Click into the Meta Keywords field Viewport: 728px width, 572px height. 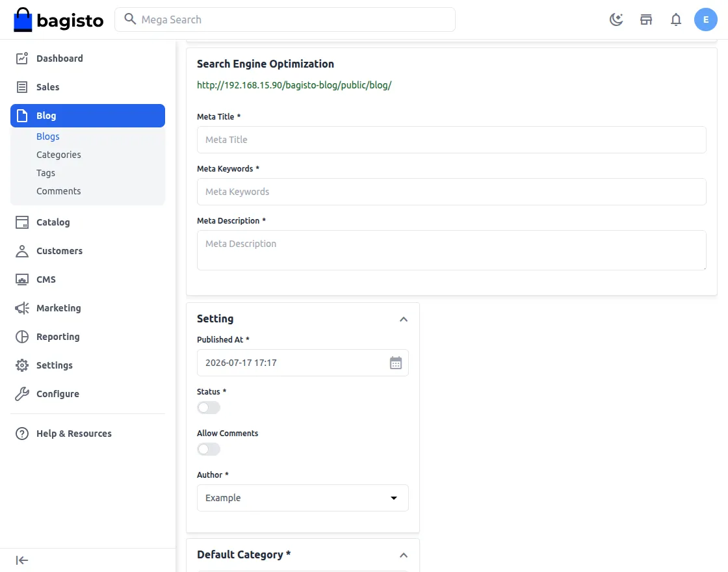click(451, 192)
